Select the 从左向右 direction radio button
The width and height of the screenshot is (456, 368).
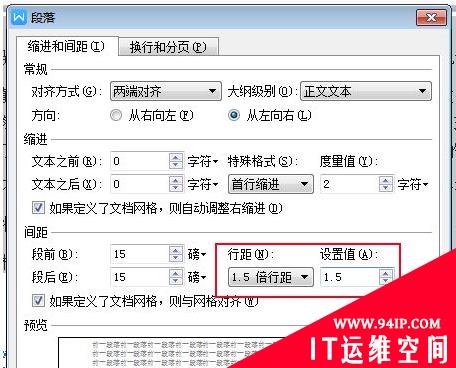tap(234, 115)
